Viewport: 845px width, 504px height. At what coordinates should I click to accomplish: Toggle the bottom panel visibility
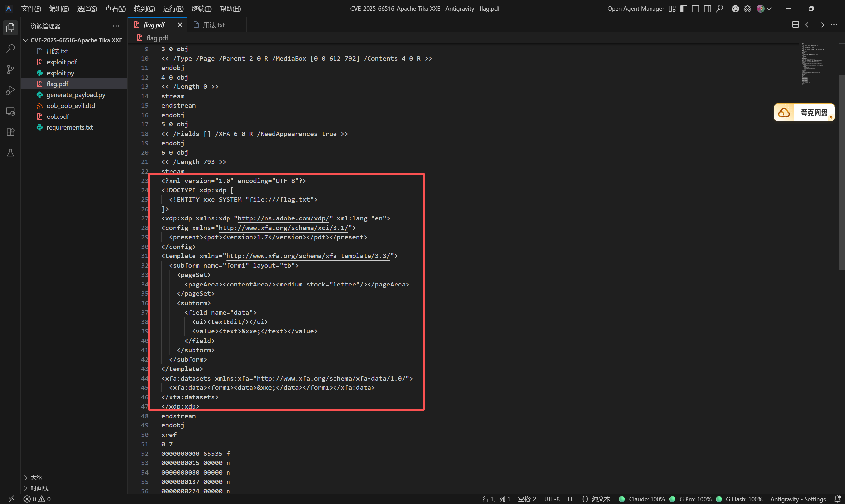(695, 9)
